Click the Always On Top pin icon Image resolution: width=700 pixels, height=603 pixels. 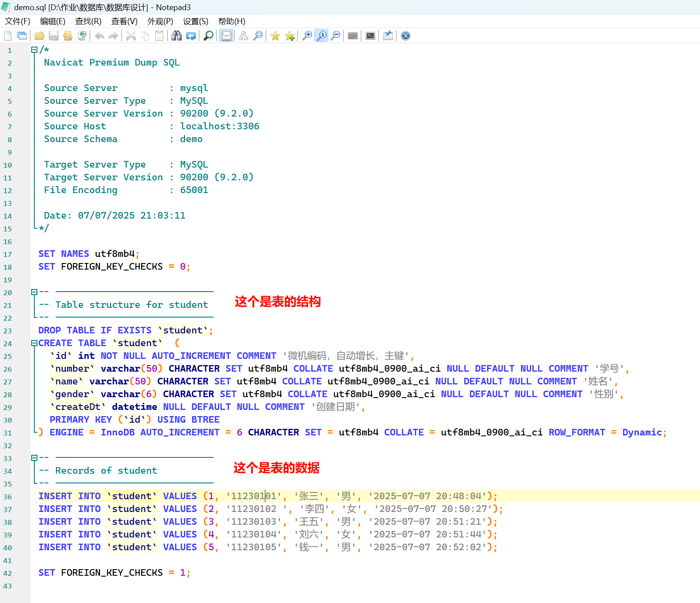tap(388, 36)
